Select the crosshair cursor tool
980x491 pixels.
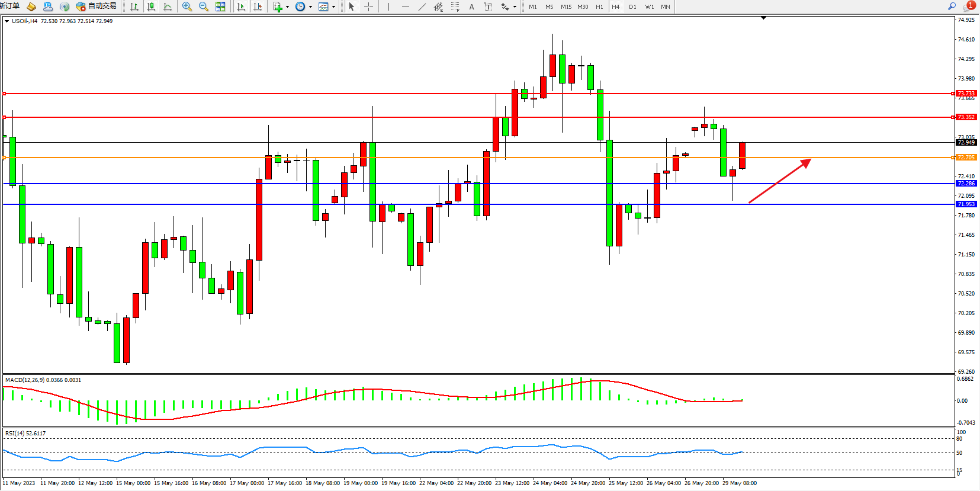point(368,7)
